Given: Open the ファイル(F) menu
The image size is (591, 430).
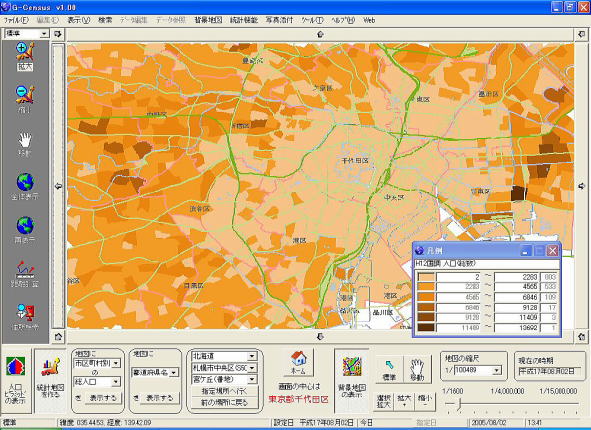Looking at the screenshot, I should [x=16, y=20].
